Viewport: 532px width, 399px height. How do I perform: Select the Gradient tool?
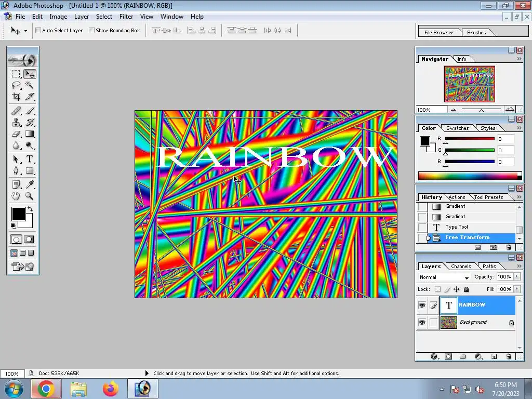point(30,134)
